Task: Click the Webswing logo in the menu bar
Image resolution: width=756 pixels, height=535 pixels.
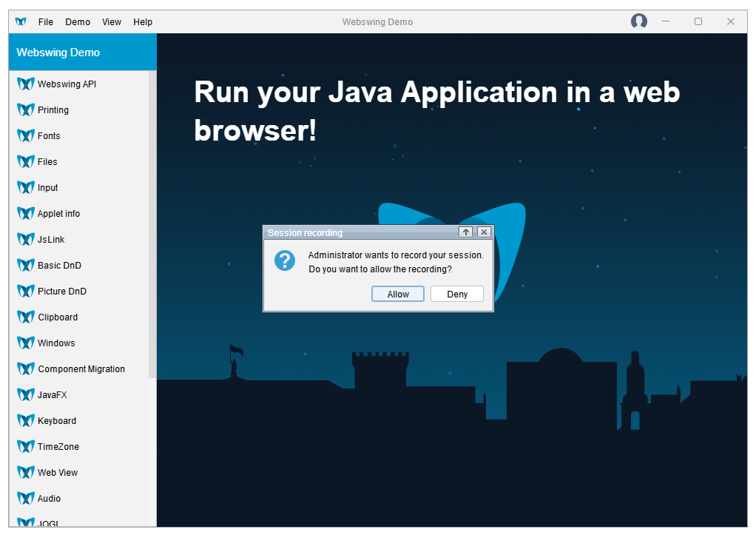Action: pyautogui.click(x=21, y=21)
